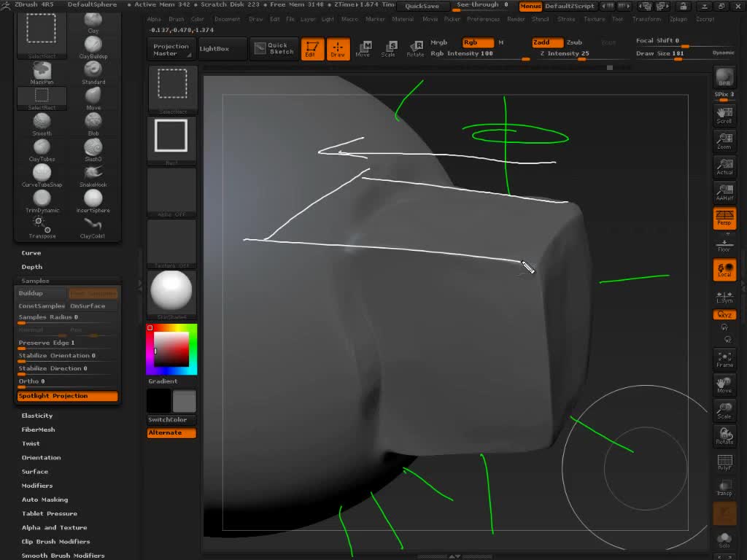Open Projection Master
This screenshot has height=560, width=747.
click(171, 49)
